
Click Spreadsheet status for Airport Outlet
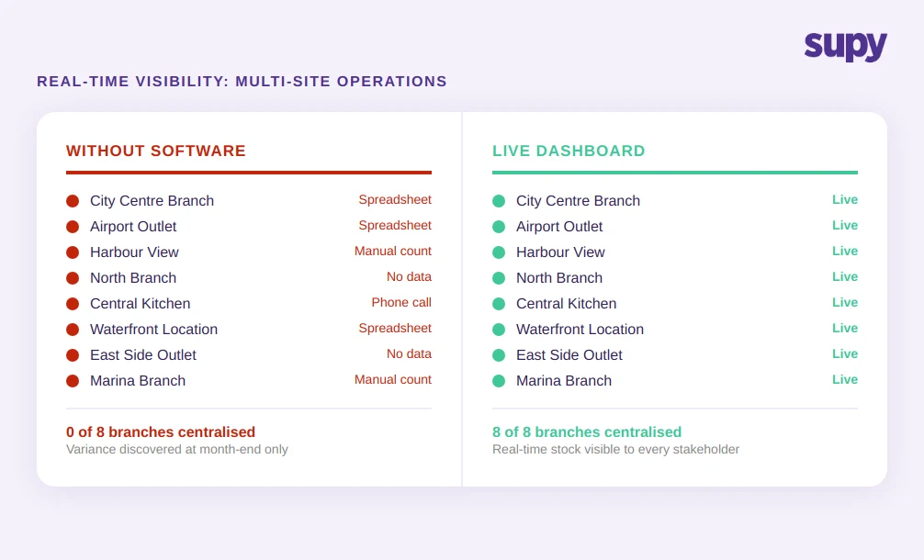click(x=395, y=226)
